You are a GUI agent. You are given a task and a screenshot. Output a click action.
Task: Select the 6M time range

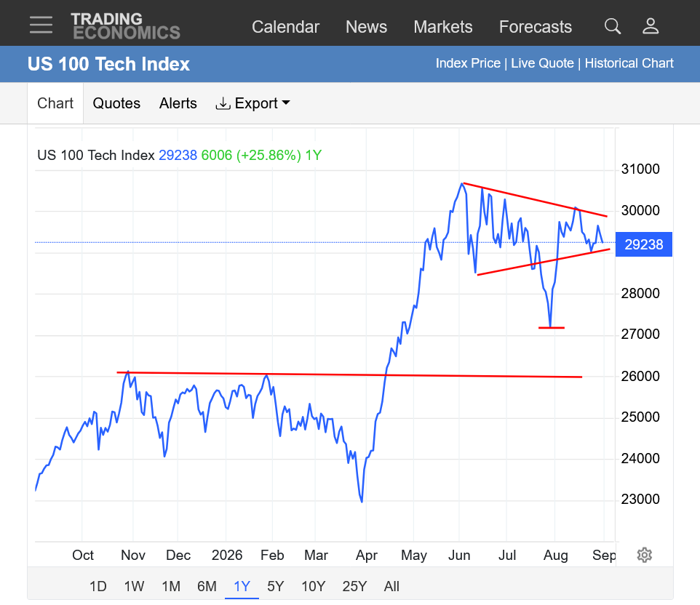click(207, 586)
